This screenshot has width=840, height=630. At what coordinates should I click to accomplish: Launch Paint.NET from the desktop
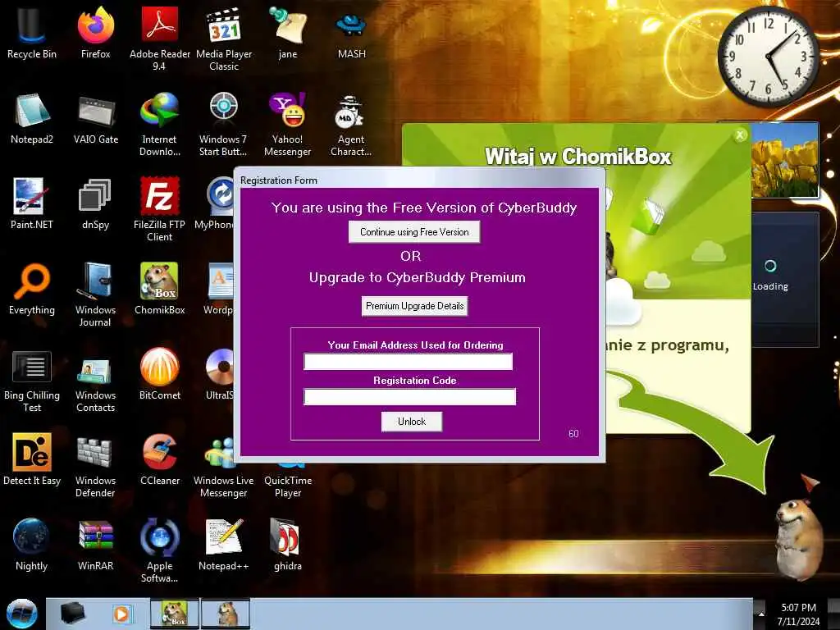[32, 203]
